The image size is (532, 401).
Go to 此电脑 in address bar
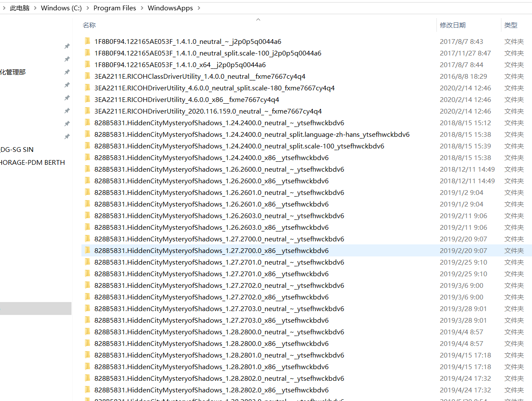[x=20, y=8]
